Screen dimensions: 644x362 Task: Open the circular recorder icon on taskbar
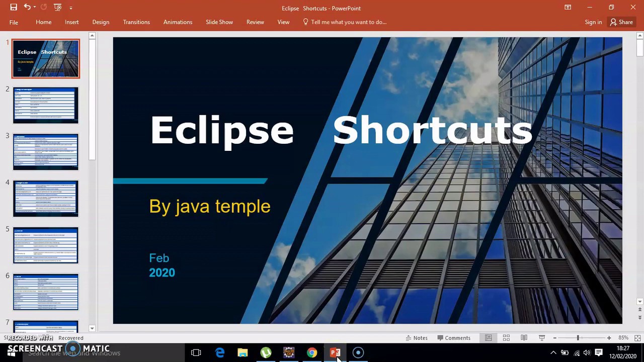point(358,353)
